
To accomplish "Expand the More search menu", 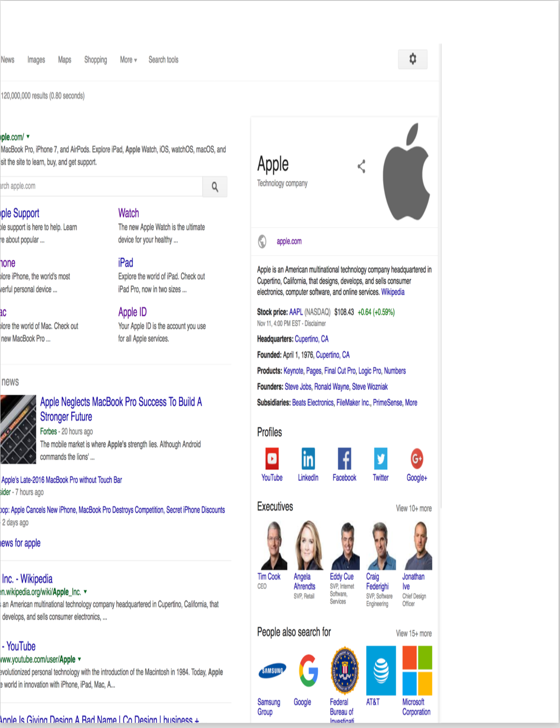I will 128,60.
